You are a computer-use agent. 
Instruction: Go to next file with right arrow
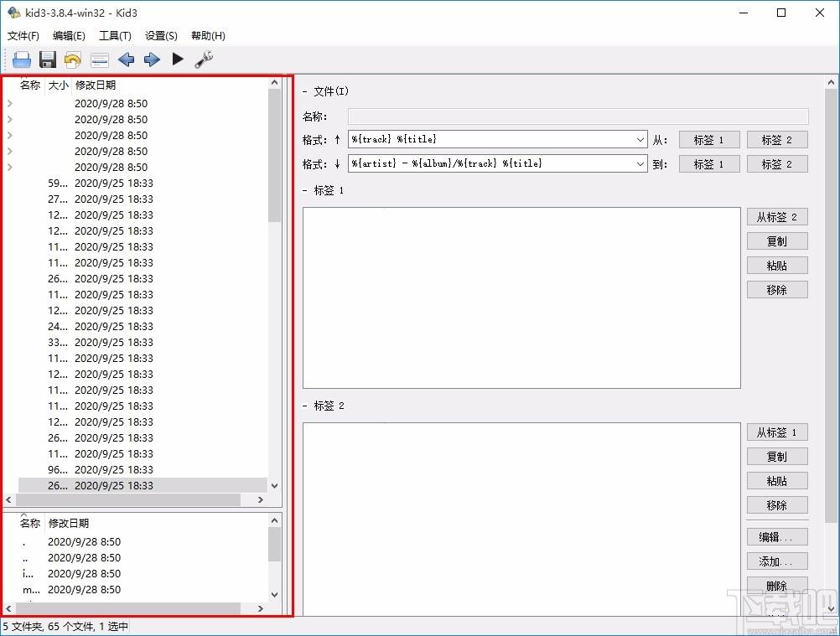click(152, 59)
